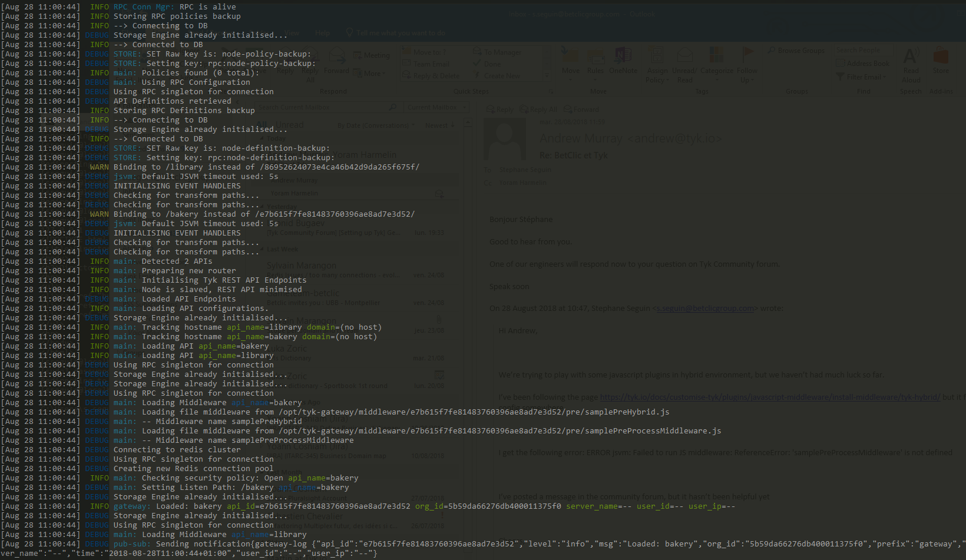
Task: Click the Read Aloud speech icon
Action: pyautogui.click(x=911, y=57)
